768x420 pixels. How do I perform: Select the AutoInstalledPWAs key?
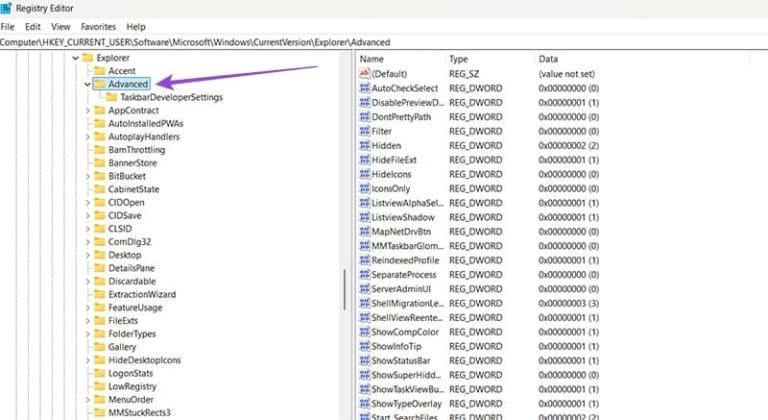click(145, 124)
